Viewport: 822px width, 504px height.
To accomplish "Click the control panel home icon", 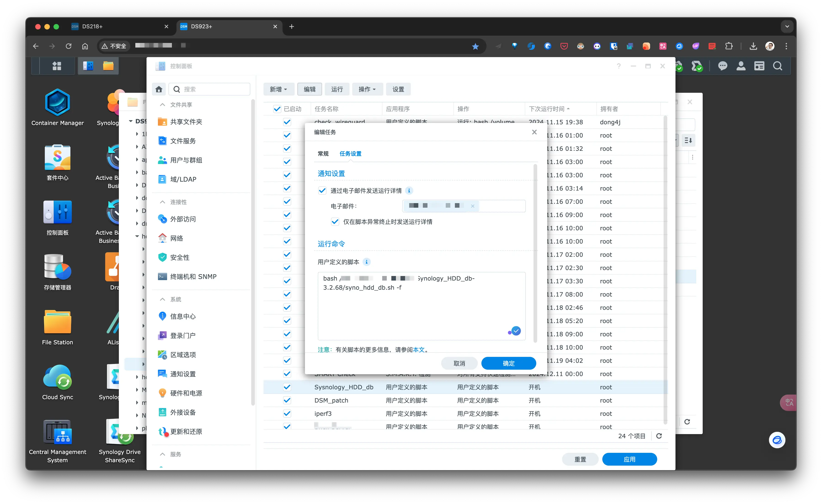I will 159,89.
